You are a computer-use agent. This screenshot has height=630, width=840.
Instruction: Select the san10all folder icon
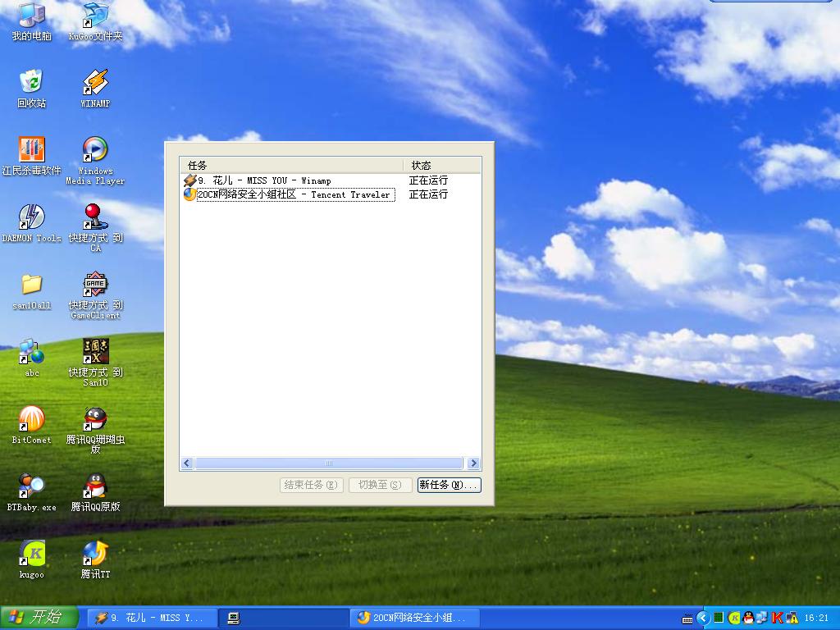point(32,291)
